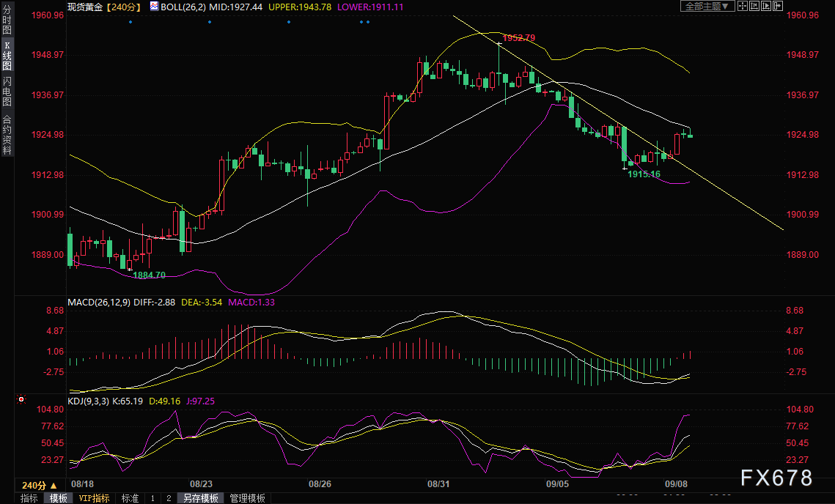Choose the 标准 template
This screenshot has width=835, height=504.
pyautogui.click(x=130, y=498)
